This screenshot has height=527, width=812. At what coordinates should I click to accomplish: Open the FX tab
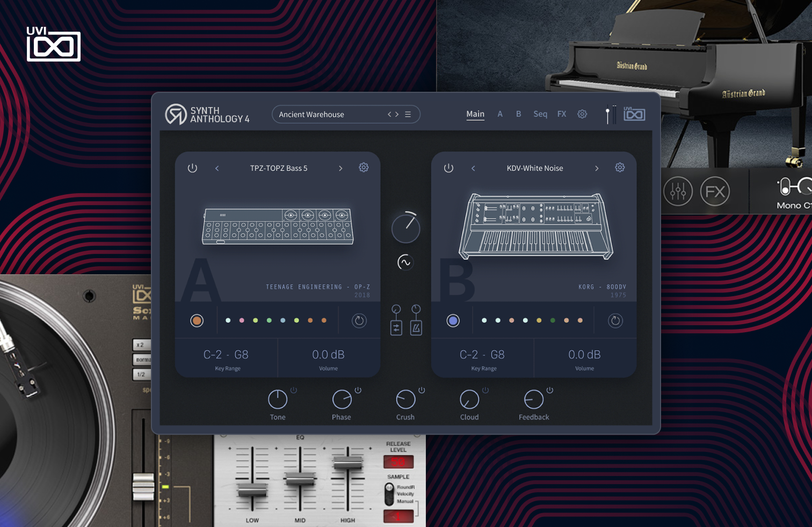click(562, 114)
